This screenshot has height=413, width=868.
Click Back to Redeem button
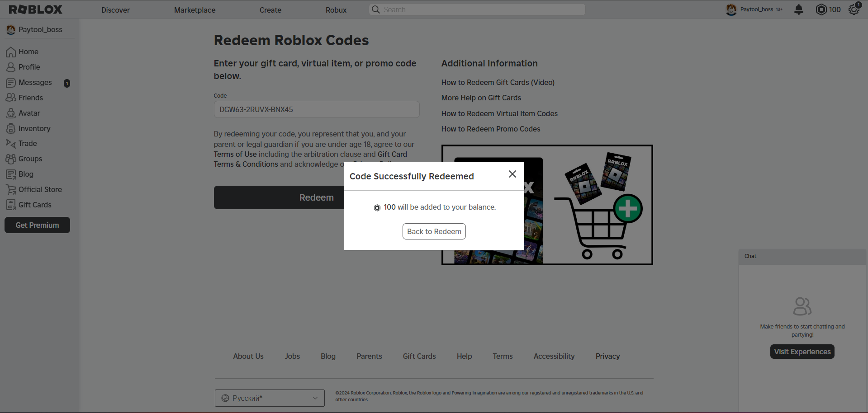(x=434, y=231)
